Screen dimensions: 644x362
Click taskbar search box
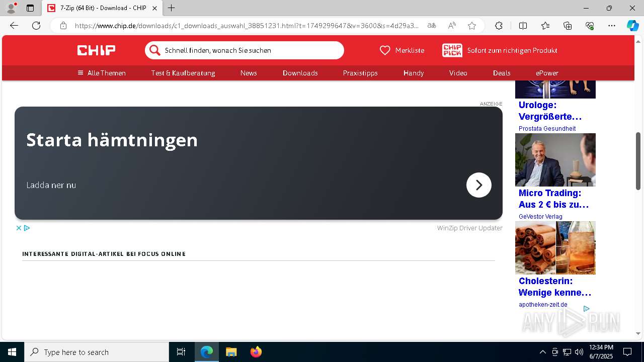[x=97, y=352]
